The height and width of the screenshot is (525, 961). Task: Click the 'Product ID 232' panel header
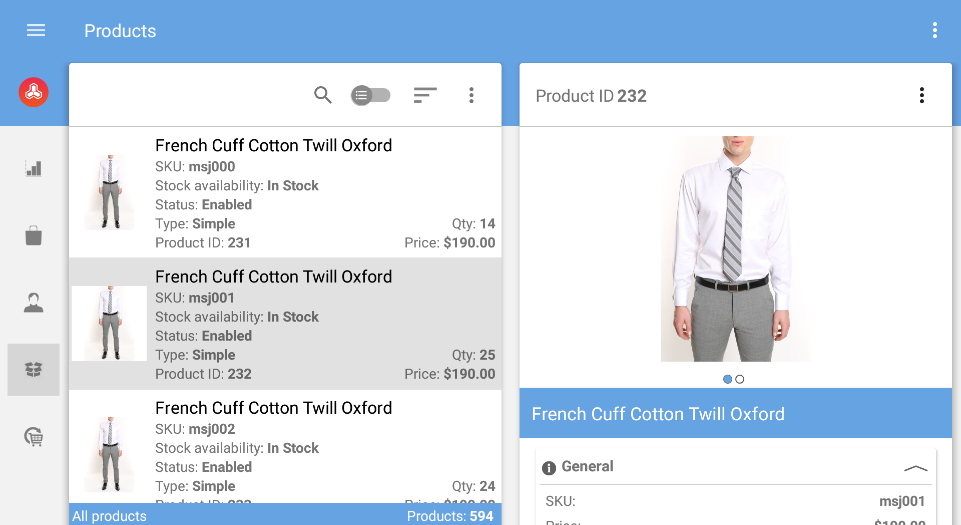[x=591, y=96]
